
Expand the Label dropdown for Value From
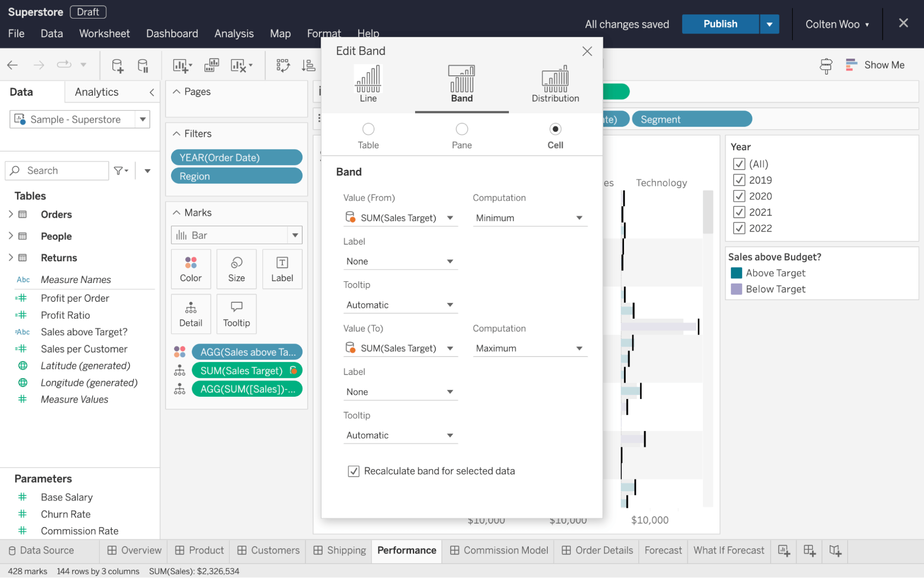399,260
